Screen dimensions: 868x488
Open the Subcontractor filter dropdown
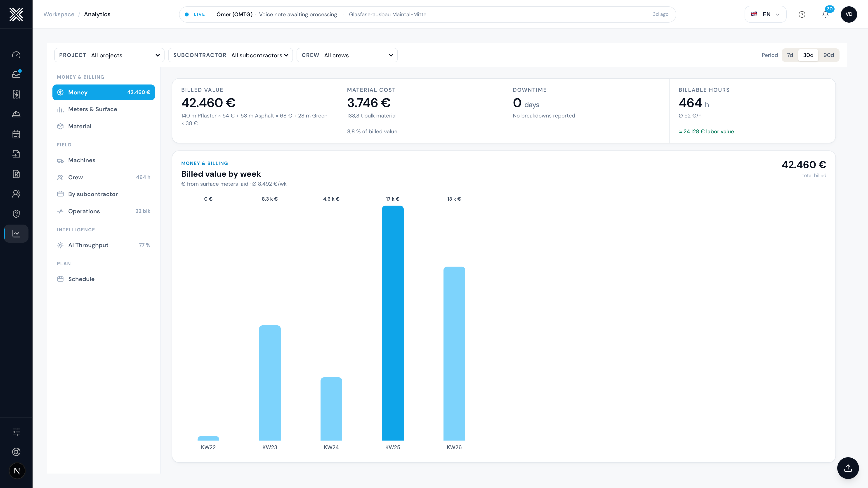231,55
